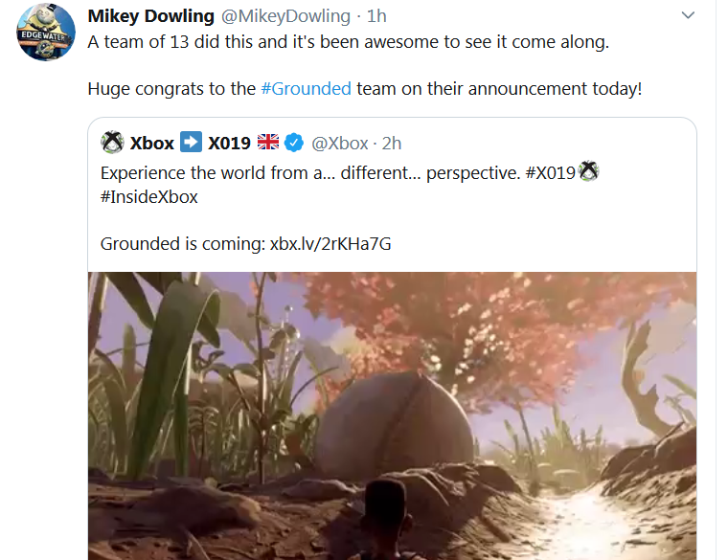Viewport: 728px width, 560px height.
Task: Click the Xbox logo avatar in quoted tweet
Action: (x=112, y=143)
